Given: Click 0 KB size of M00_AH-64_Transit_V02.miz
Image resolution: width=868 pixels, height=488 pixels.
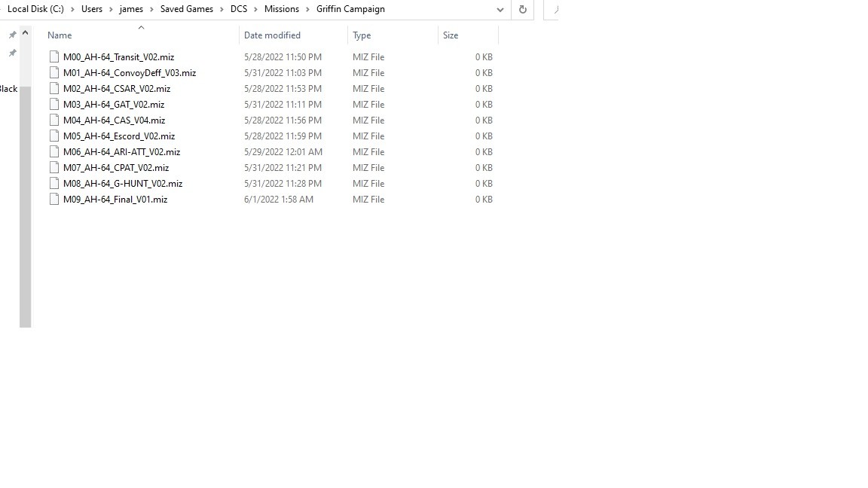Looking at the screenshot, I should (x=483, y=57).
